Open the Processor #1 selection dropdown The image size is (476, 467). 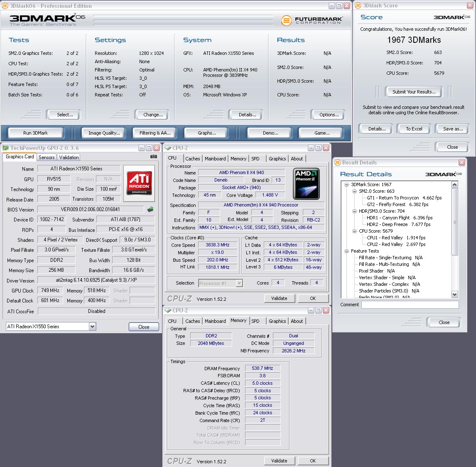[x=239, y=283]
